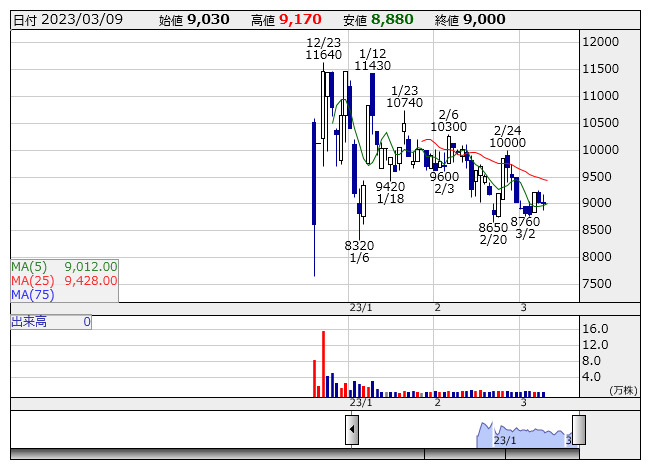Click the 始値 9,030 open price

point(194,20)
